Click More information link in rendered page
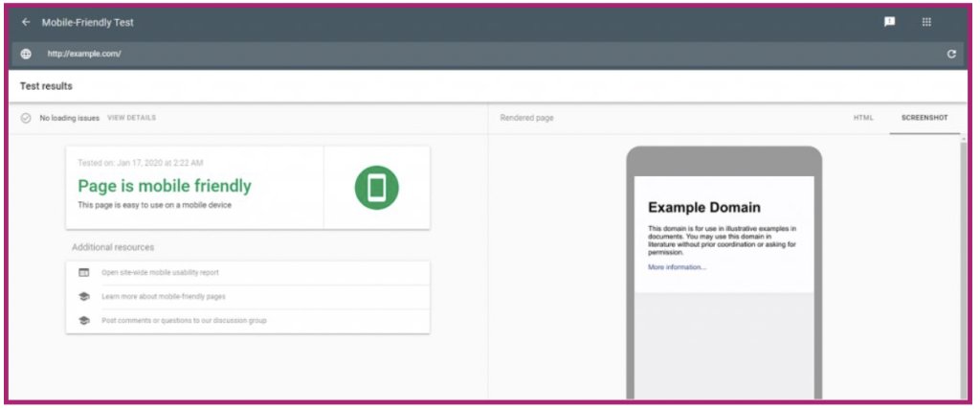This screenshot has width=980, height=410. 677,267
